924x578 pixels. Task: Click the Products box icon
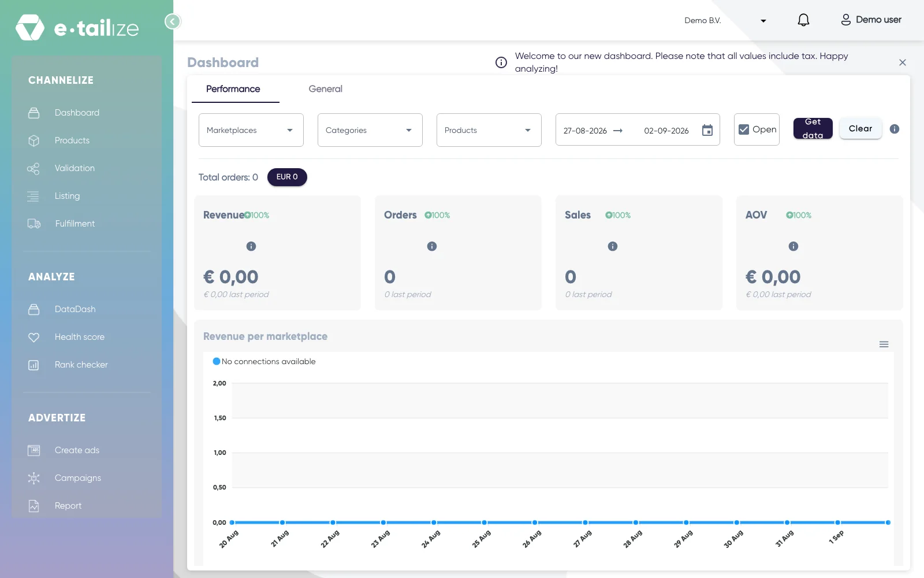[x=34, y=140]
